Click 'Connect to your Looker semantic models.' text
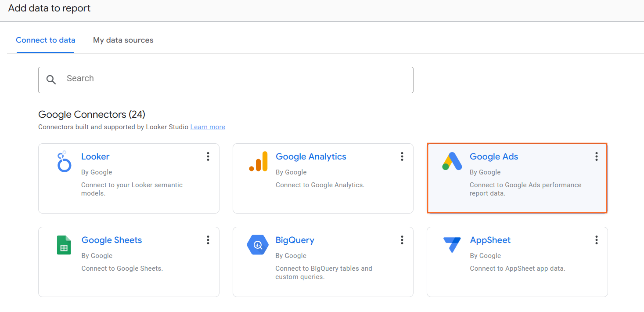 point(132,189)
